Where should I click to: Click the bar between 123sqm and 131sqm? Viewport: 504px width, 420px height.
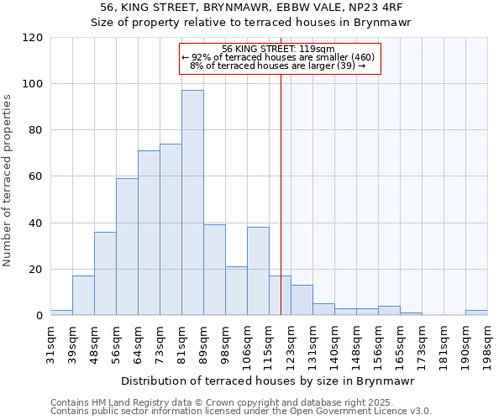302,300
